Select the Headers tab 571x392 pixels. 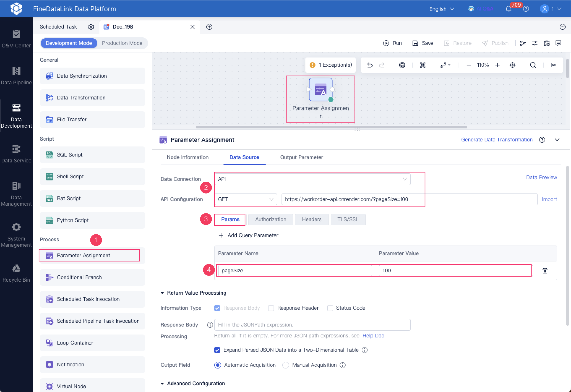[x=312, y=219]
